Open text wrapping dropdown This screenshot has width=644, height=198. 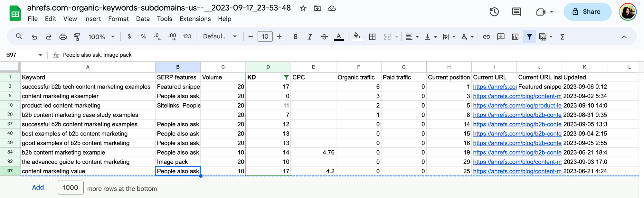(449, 37)
